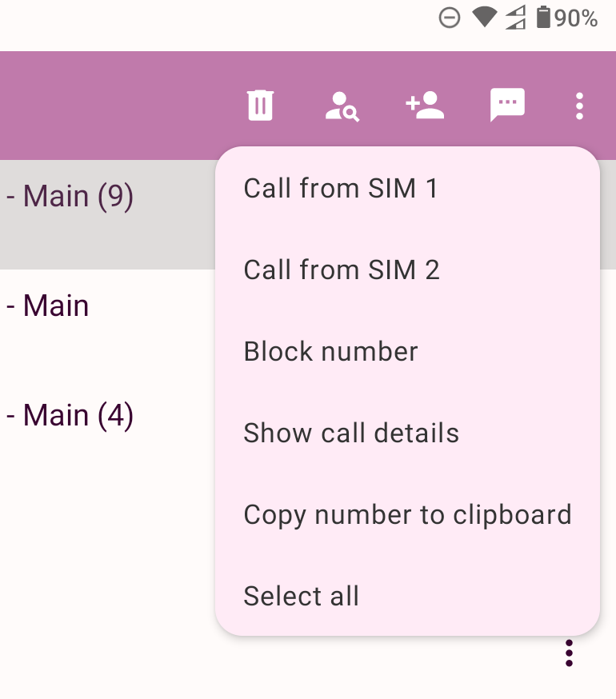Select Call from SIM 2
616x699 pixels.
[x=342, y=270]
